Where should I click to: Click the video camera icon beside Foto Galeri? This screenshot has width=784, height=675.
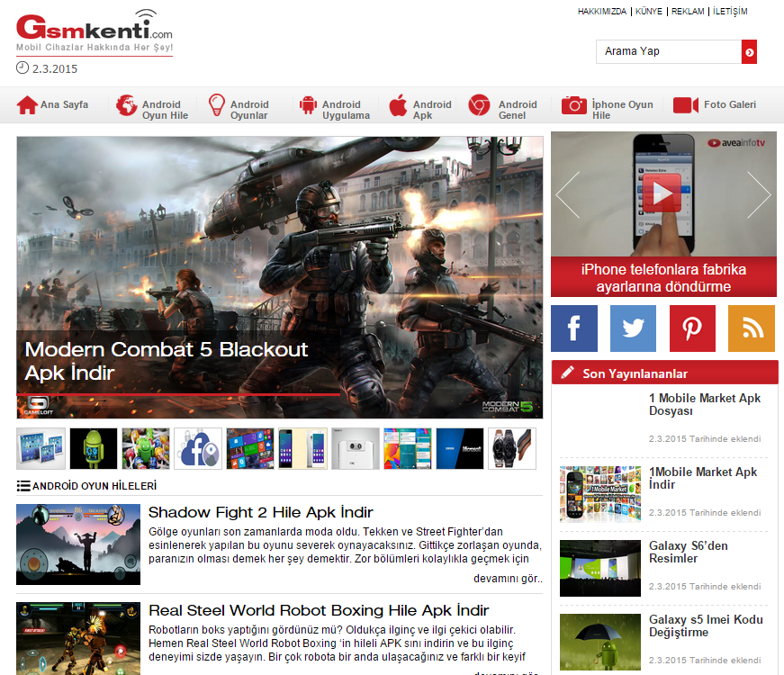(x=686, y=105)
